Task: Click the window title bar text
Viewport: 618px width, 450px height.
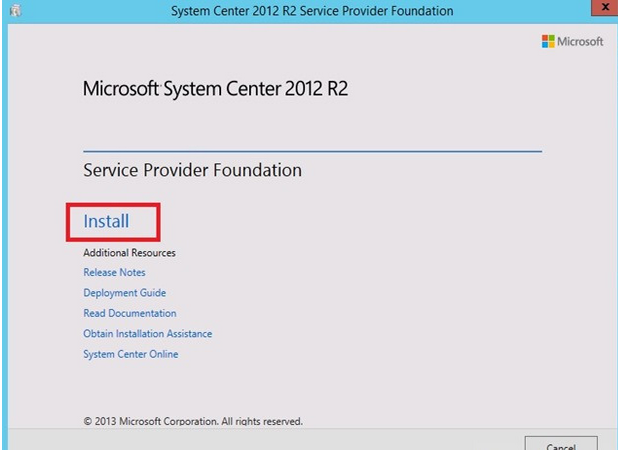Action: (x=312, y=11)
